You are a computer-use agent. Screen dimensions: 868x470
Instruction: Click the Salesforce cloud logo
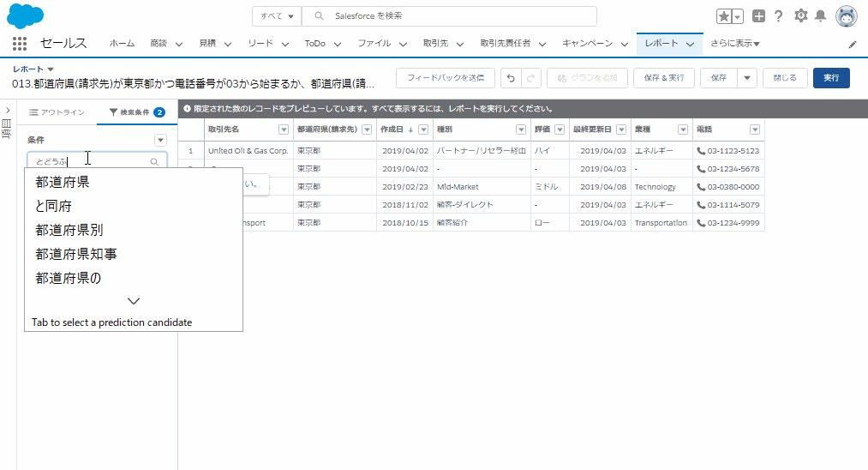pos(26,15)
